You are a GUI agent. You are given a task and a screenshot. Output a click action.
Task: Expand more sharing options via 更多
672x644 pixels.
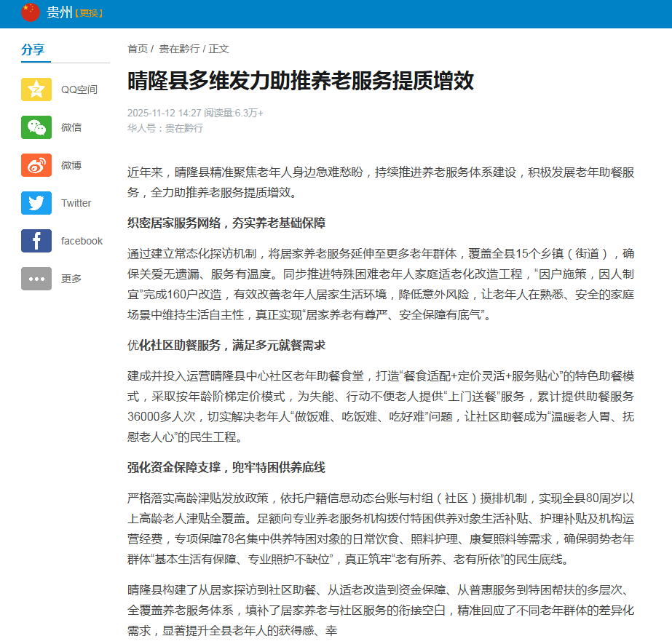pos(71,277)
